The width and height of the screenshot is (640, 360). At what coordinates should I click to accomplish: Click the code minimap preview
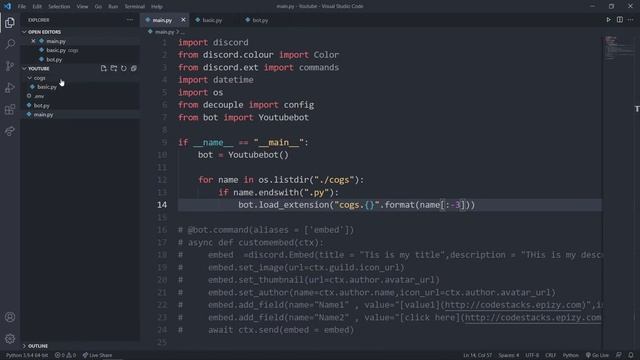click(620, 48)
